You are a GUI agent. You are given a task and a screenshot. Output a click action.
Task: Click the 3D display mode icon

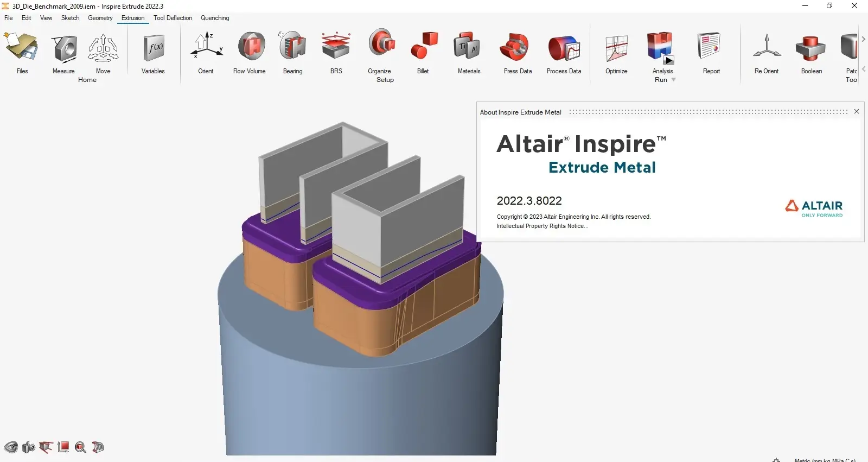point(98,447)
